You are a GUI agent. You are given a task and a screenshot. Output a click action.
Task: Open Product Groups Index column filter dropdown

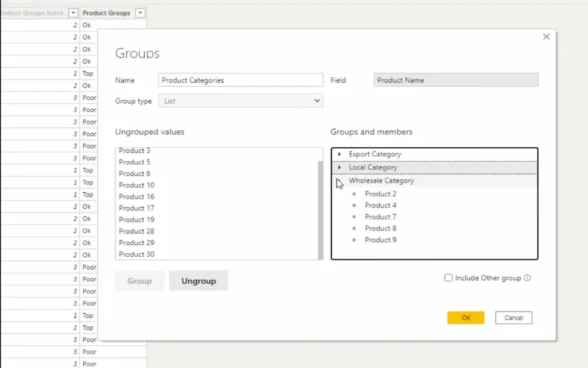click(73, 13)
